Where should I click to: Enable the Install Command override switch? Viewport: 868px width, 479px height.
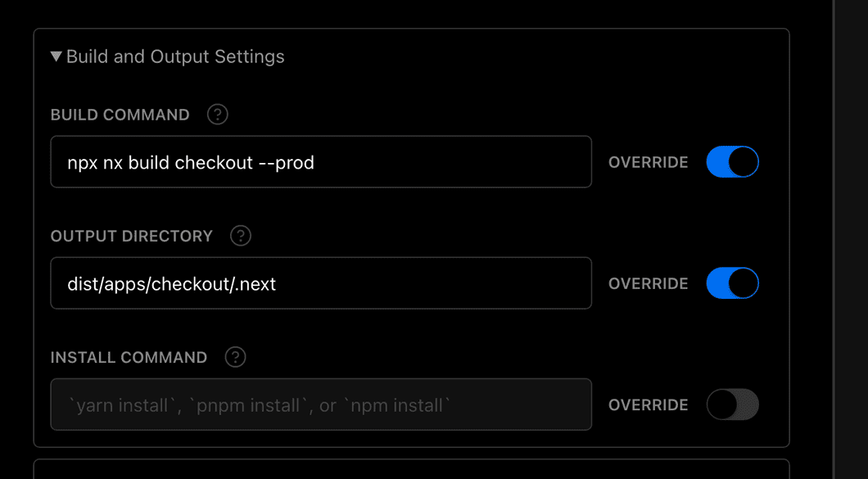point(732,404)
